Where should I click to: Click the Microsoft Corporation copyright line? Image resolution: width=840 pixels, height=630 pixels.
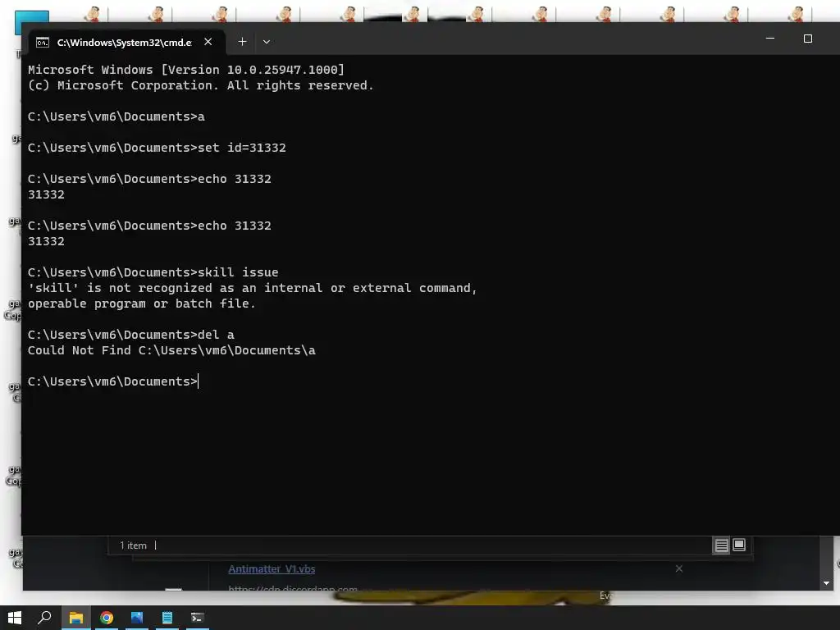coord(201,85)
